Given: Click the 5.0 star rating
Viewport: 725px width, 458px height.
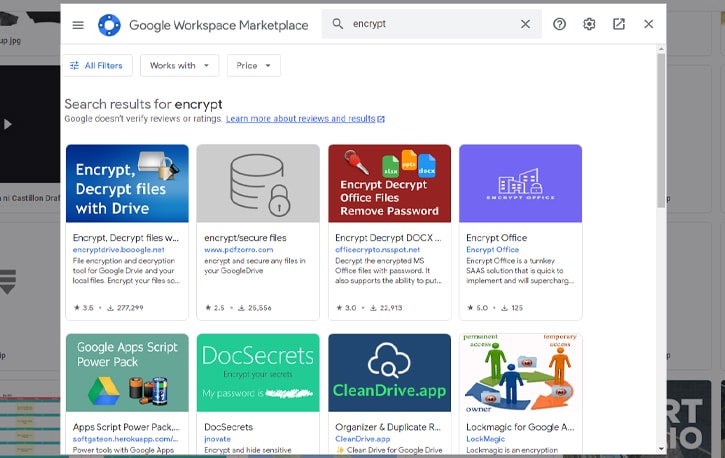Looking at the screenshot, I should [477, 308].
